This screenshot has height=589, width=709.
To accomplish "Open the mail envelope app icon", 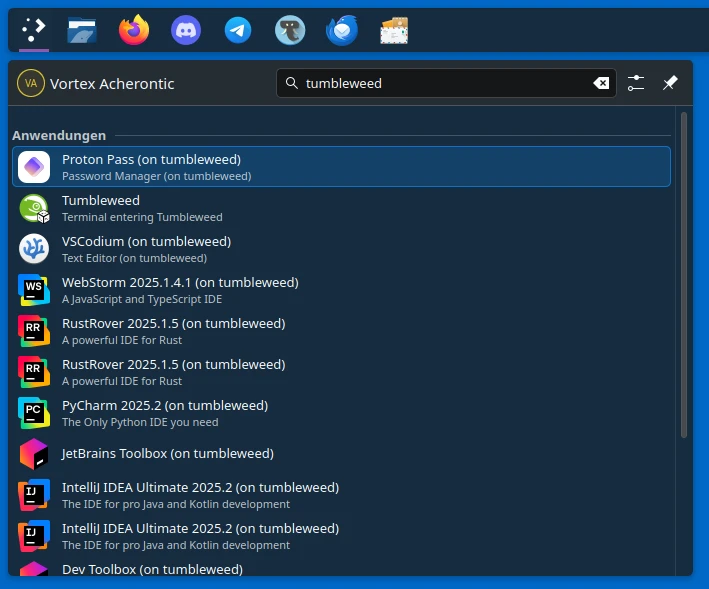I will point(394,30).
